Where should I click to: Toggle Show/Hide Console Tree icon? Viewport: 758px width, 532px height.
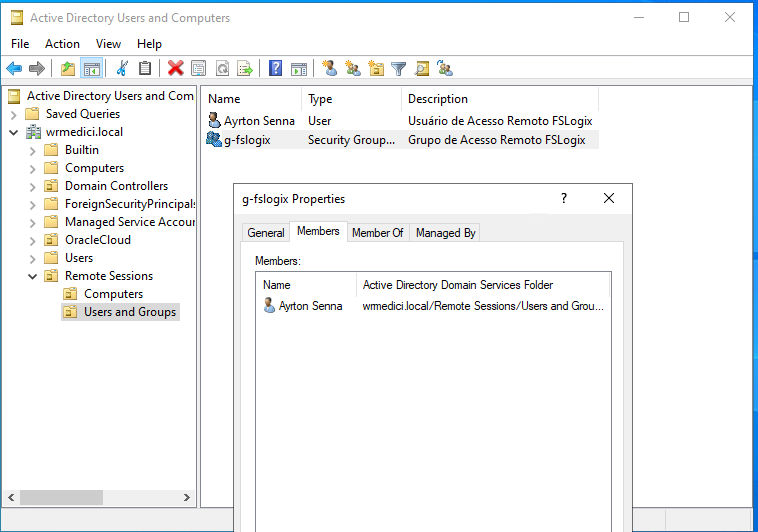[x=92, y=69]
